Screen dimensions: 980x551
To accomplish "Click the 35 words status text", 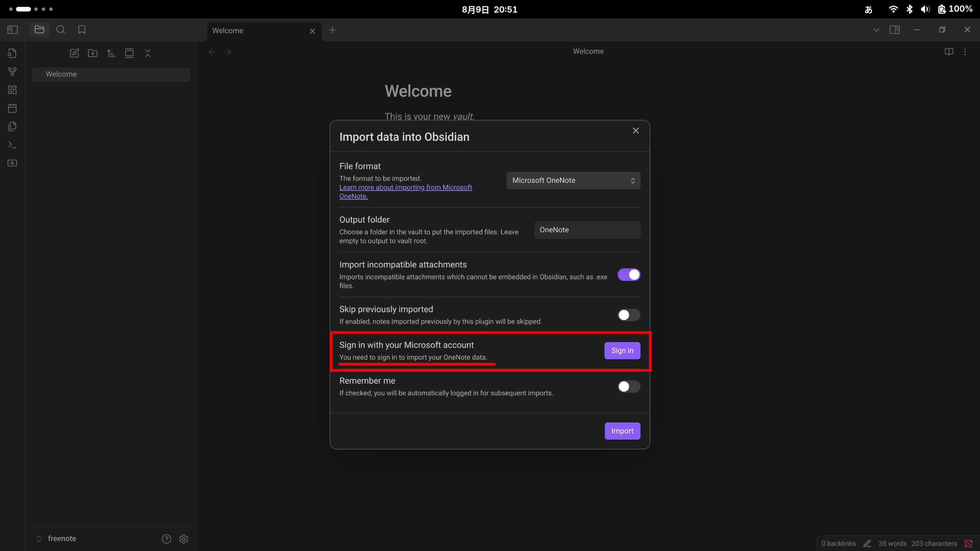I will point(892,543).
